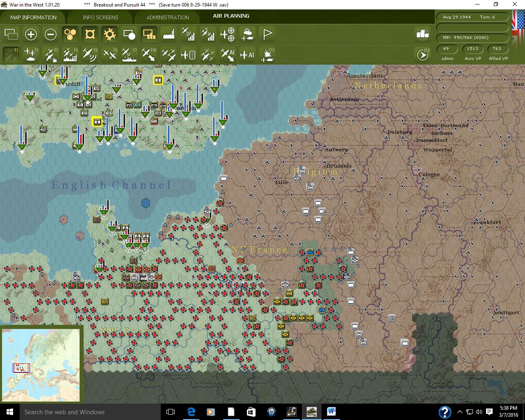Zoom in the map with plus icon
The height and width of the screenshot is (420, 525).
(31, 34)
